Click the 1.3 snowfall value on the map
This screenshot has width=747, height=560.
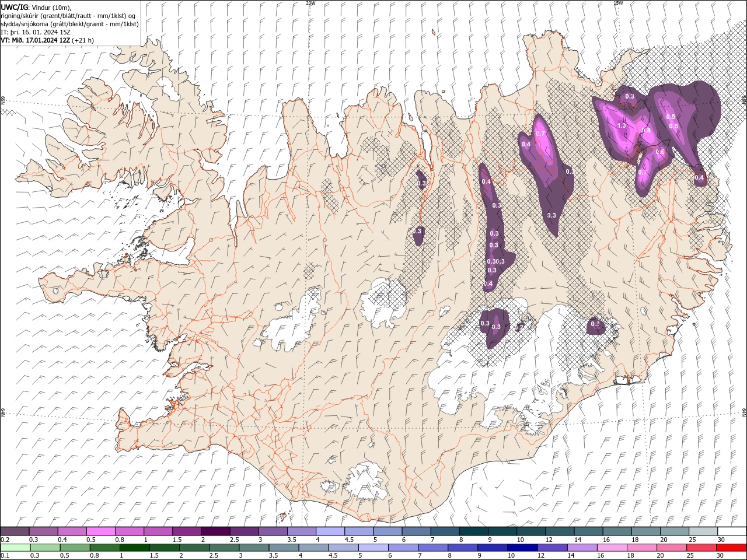tap(622, 125)
